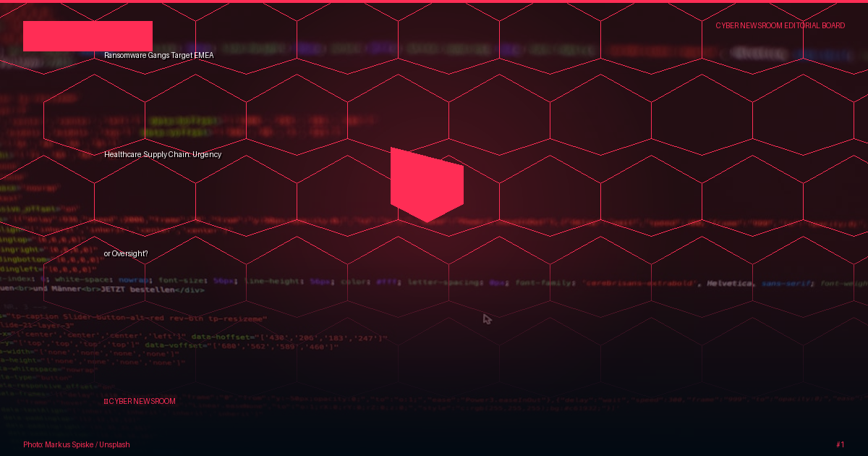Screen dimensions: 868x456
Task: Open the Photo: Markus Spiske / Unsplash credit
Action: tap(77, 444)
